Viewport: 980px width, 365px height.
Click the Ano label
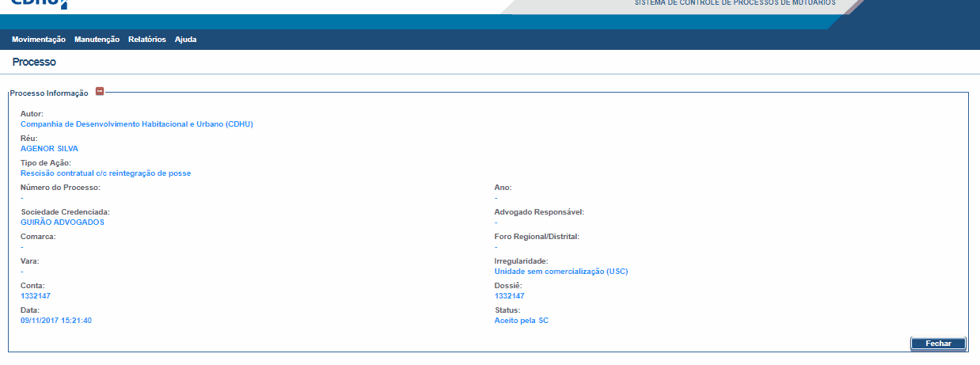(x=503, y=188)
